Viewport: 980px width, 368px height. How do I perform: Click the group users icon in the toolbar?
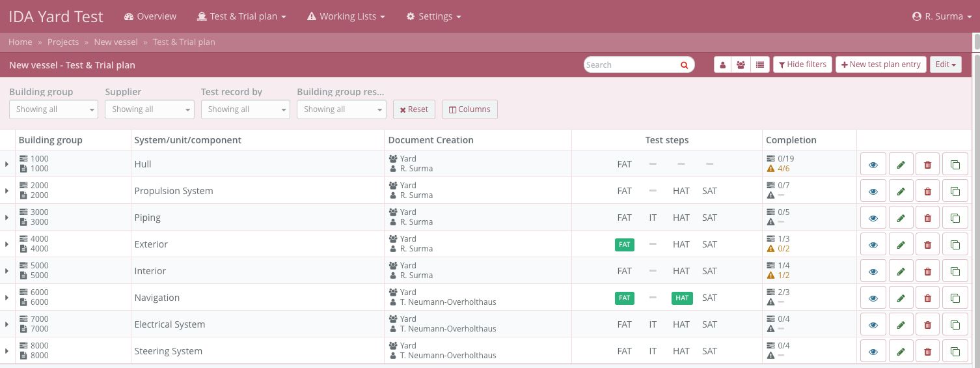click(741, 64)
